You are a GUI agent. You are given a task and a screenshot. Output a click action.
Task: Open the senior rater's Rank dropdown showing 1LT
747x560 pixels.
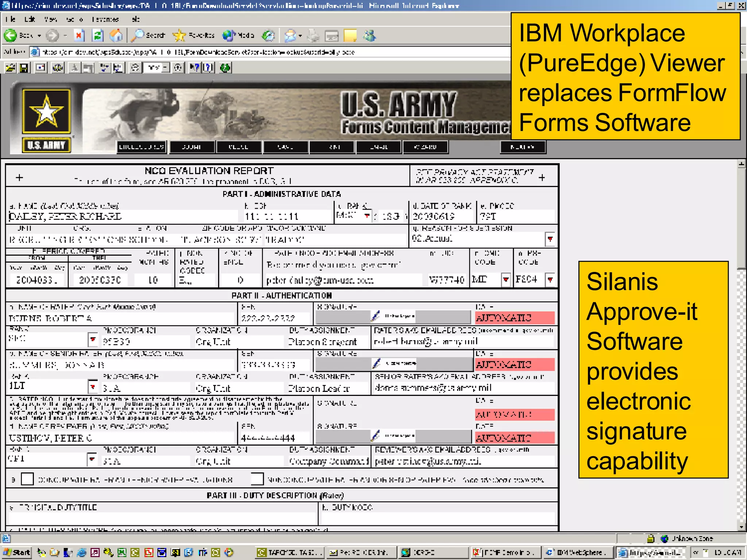point(93,386)
